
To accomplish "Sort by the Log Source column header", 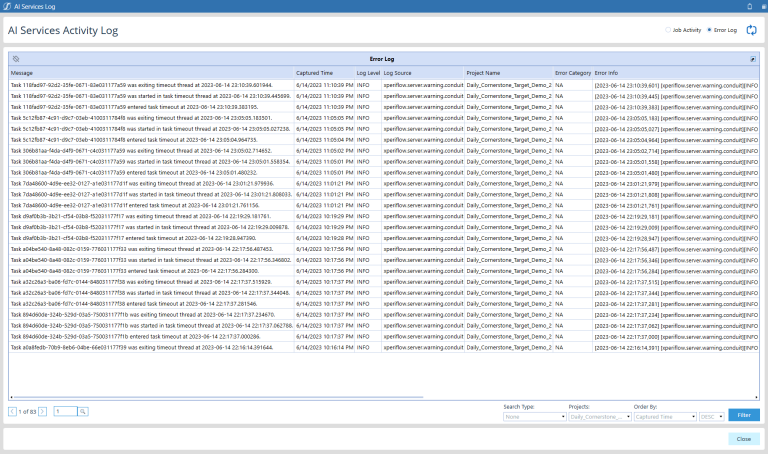I will tap(423, 73).
